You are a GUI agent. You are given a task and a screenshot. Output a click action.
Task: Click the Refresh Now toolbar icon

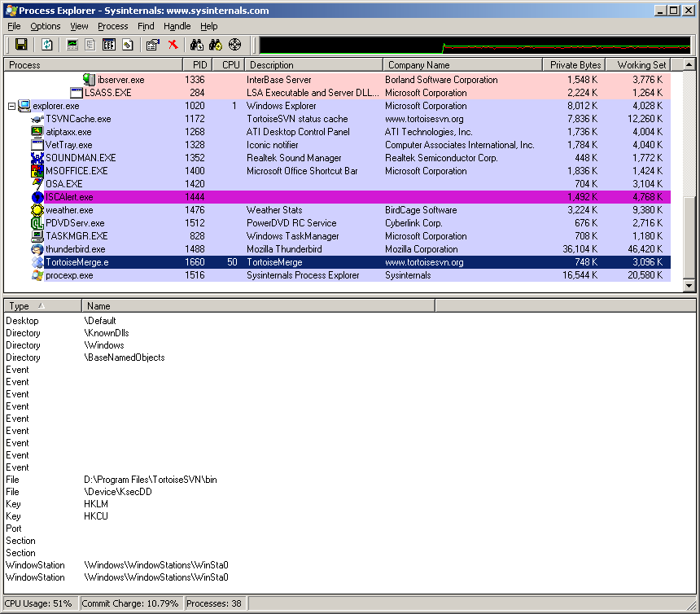pyautogui.click(x=47, y=44)
